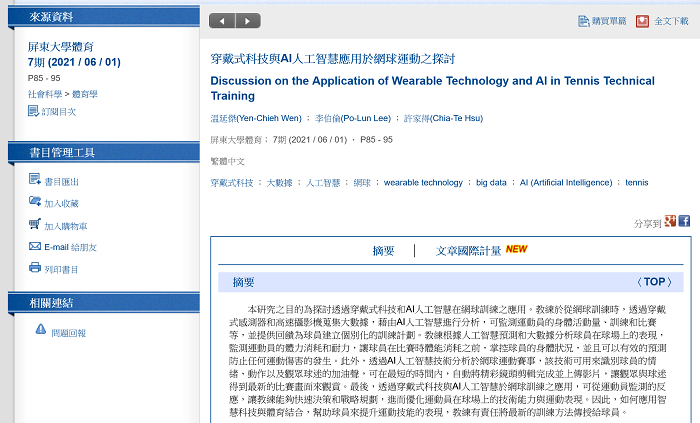
Task: Switch to the 摘要 tab
Action: (x=383, y=251)
